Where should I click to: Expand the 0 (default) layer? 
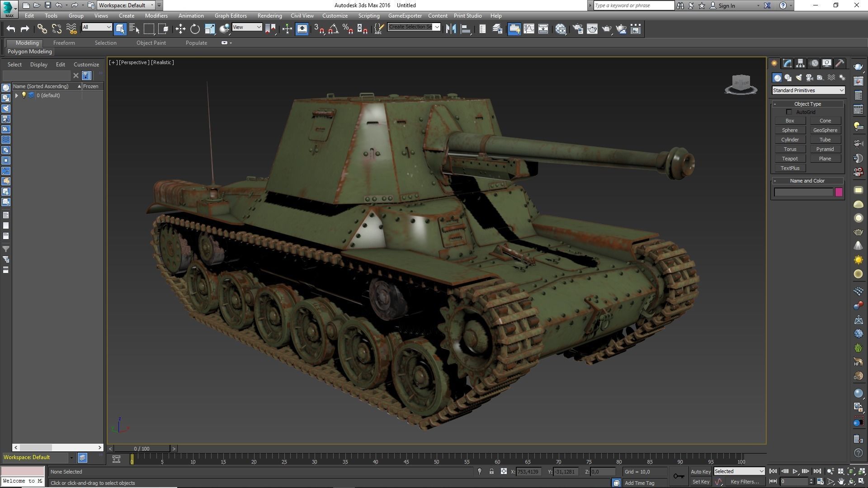(x=17, y=95)
